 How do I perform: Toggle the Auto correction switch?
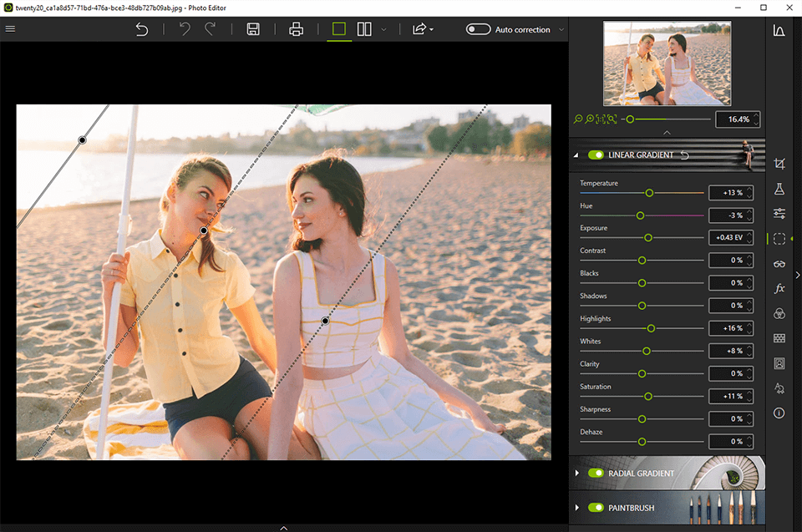click(478, 29)
